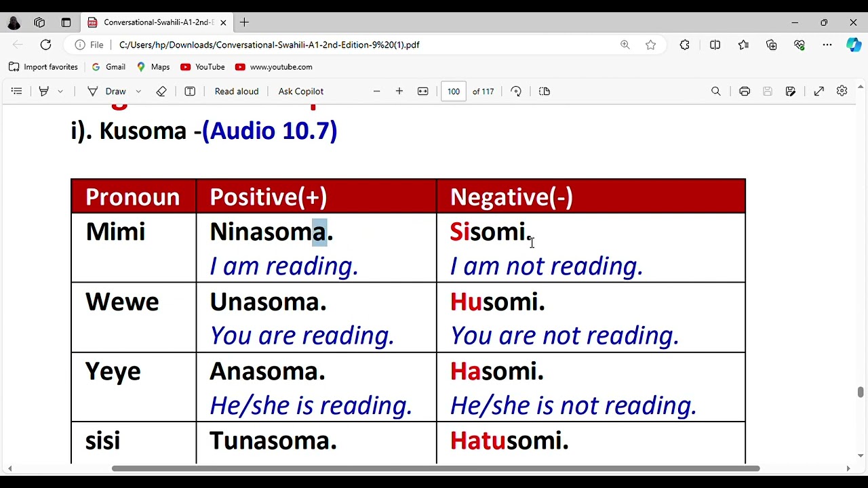Screen dimensions: 868x488
Task: Click the word Unasoma
Action: click(268, 302)
